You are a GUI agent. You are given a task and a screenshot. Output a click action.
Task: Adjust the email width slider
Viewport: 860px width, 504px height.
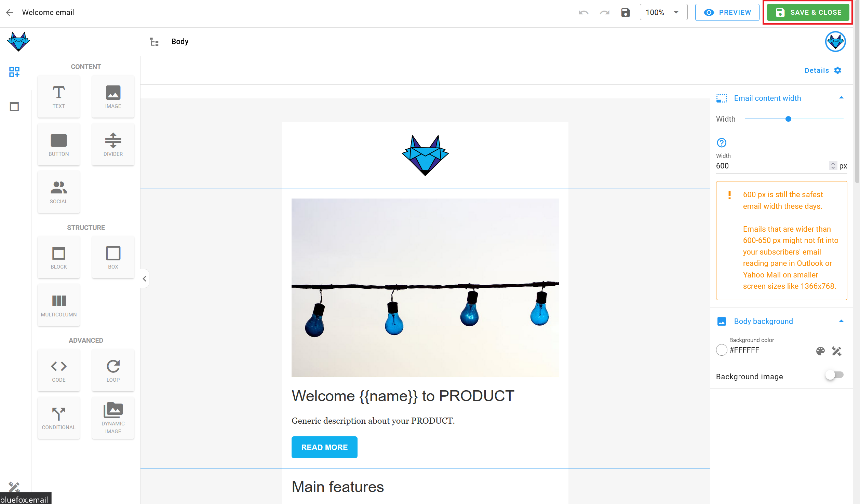[788, 119]
